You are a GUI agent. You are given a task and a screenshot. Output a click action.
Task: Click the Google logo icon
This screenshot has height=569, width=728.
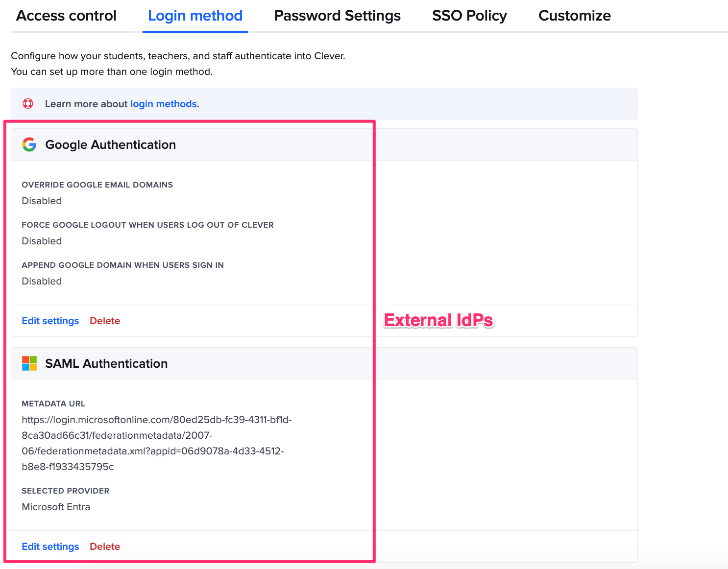(x=29, y=144)
